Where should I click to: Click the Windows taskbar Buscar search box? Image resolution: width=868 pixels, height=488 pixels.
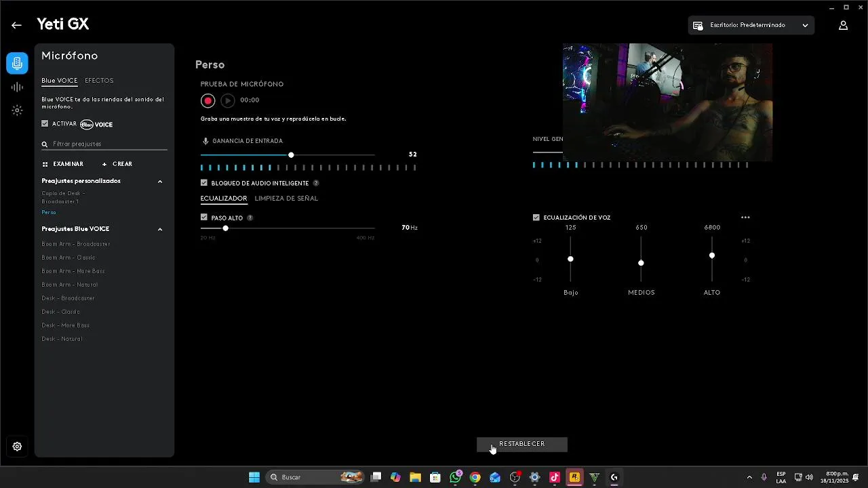[315, 477]
